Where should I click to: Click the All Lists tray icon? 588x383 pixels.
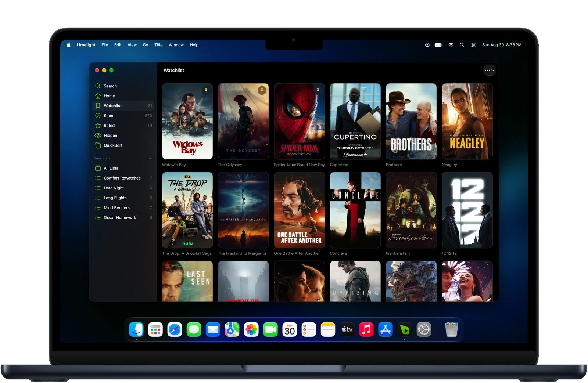coord(98,168)
